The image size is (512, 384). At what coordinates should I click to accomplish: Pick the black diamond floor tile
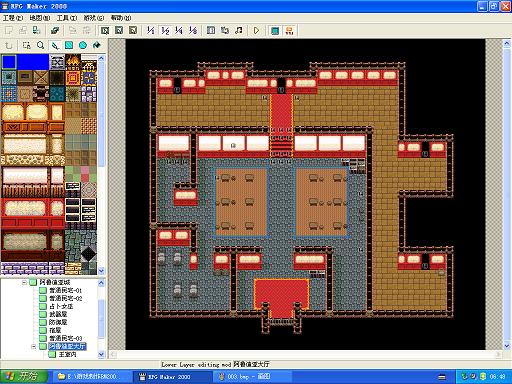[x=89, y=254]
